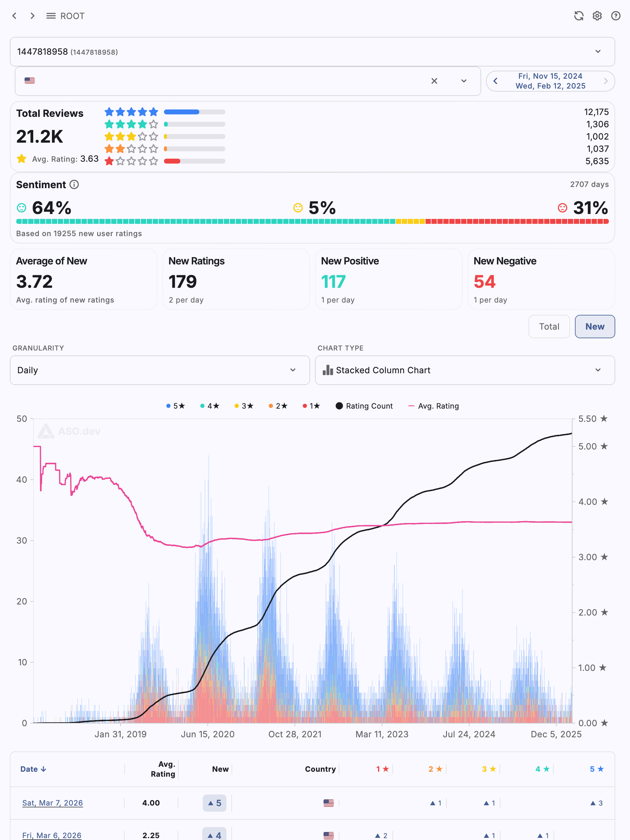Click the positive sentiment smiley icon
Image resolution: width=630 pixels, height=840 pixels.
coord(22,208)
